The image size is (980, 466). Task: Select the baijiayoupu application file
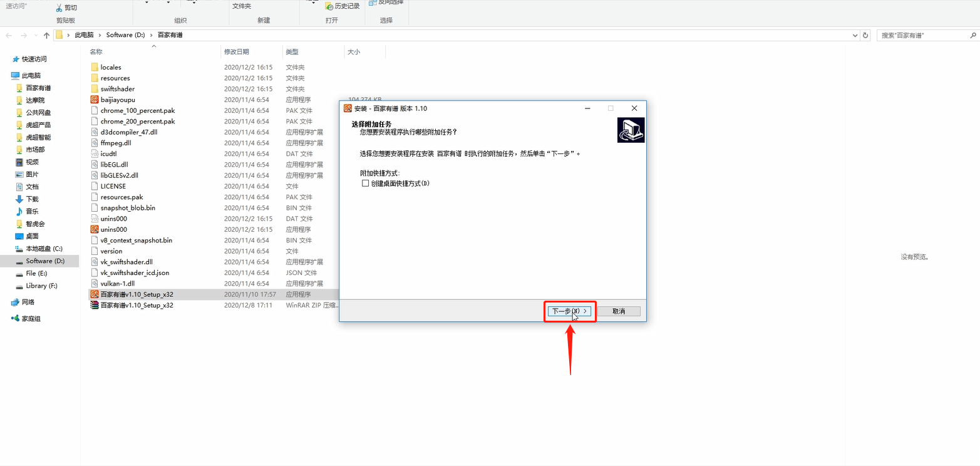pyautogui.click(x=118, y=100)
